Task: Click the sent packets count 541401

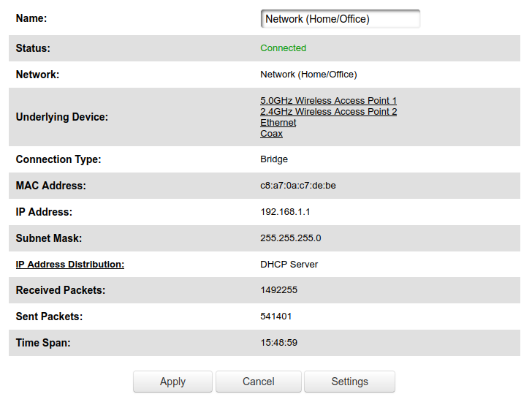Action: point(276,317)
